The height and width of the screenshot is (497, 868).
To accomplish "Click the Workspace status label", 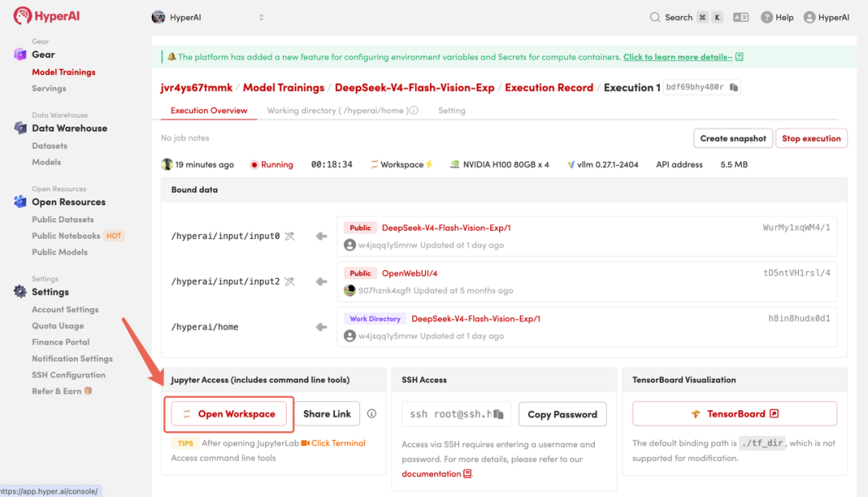I will pos(402,165).
